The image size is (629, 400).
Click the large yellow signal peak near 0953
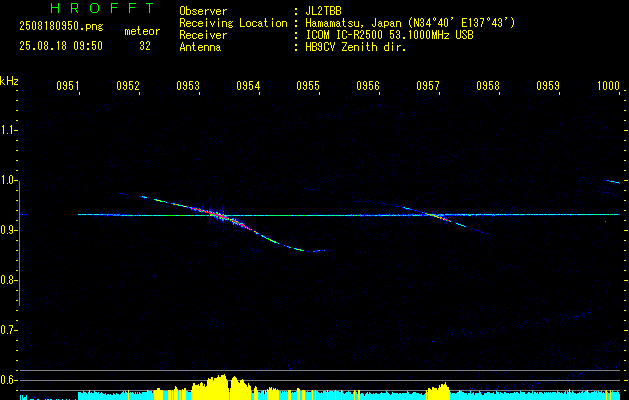click(221, 386)
